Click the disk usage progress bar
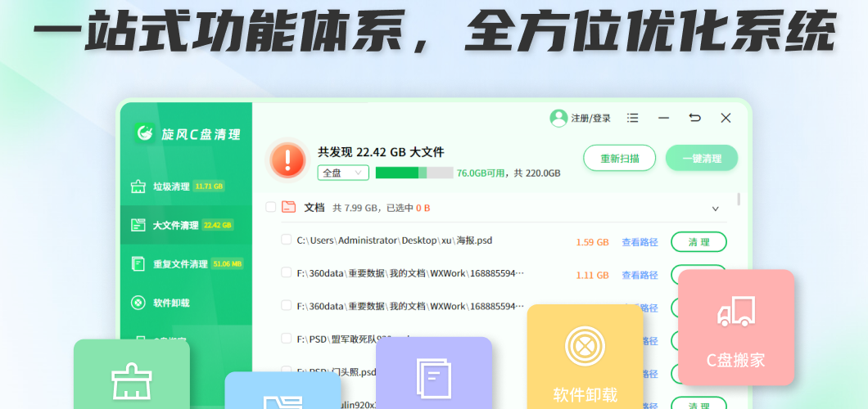The image size is (868, 409). tap(414, 173)
